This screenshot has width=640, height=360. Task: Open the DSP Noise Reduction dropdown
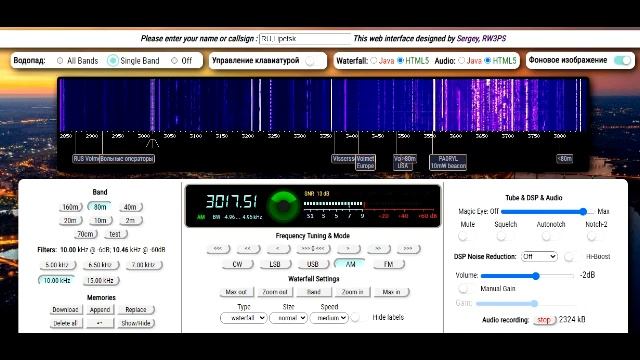pos(539,256)
